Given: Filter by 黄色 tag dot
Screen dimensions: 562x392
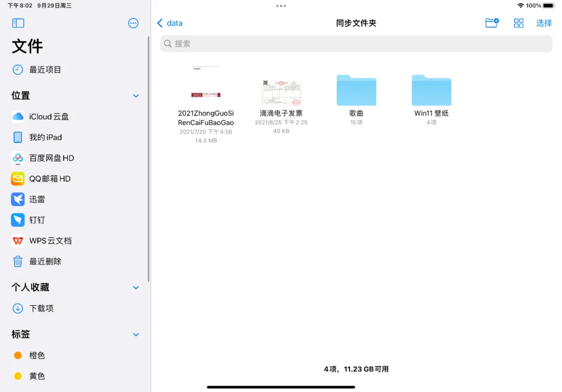Looking at the screenshot, I should tap(18, 376).
